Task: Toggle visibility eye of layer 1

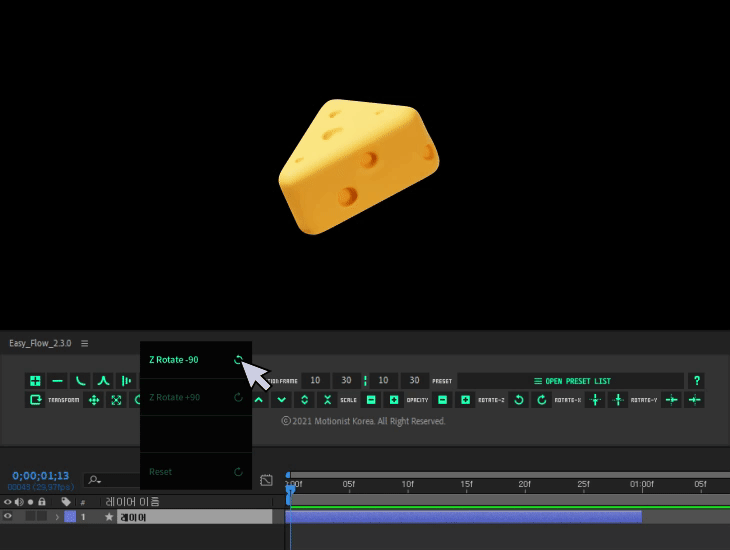Action: [x=8, y=516]
